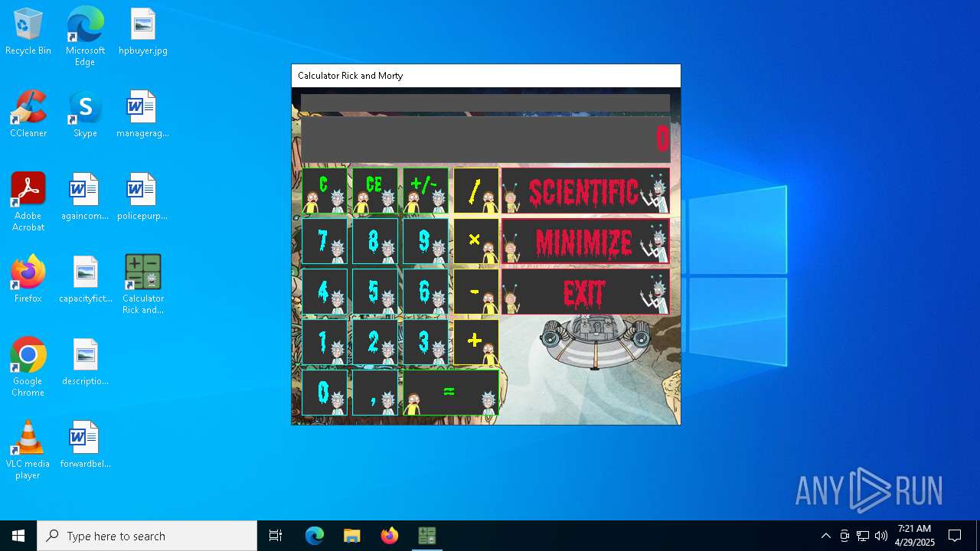The image size is (980, 551).
Task: Click digit 5 on the calculator
Action: (x=375, y=292)
